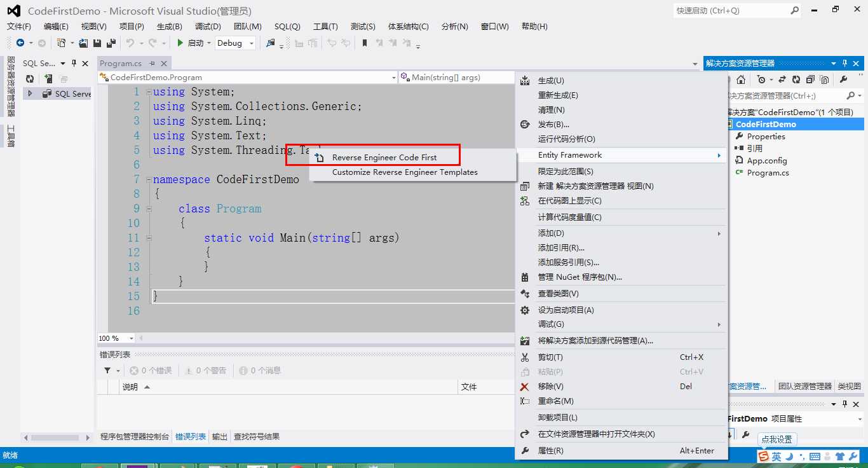Select Reverse Engineer Code First
Image resolution: width=868 pixels, height=468 pixels.
click(x=384, y=157)
